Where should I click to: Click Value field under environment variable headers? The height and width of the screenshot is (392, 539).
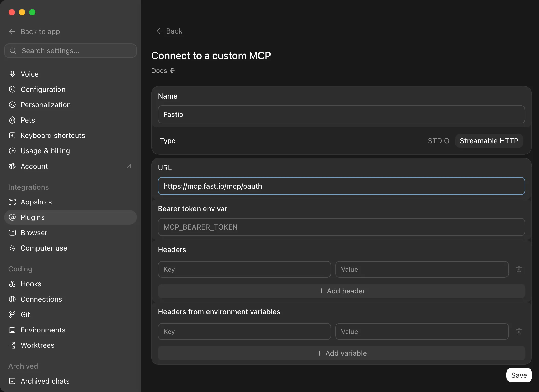[x=422, y=331]
